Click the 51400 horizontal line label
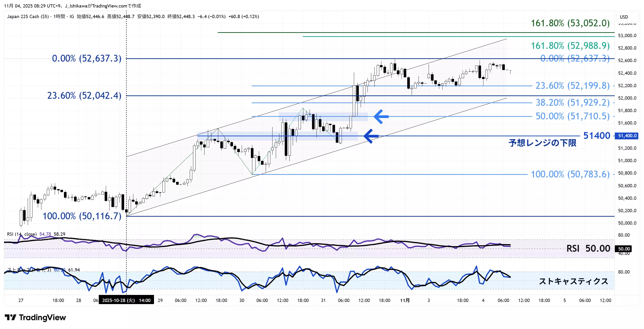This screenshot has width=644, height=329. [x=597, y=136]
